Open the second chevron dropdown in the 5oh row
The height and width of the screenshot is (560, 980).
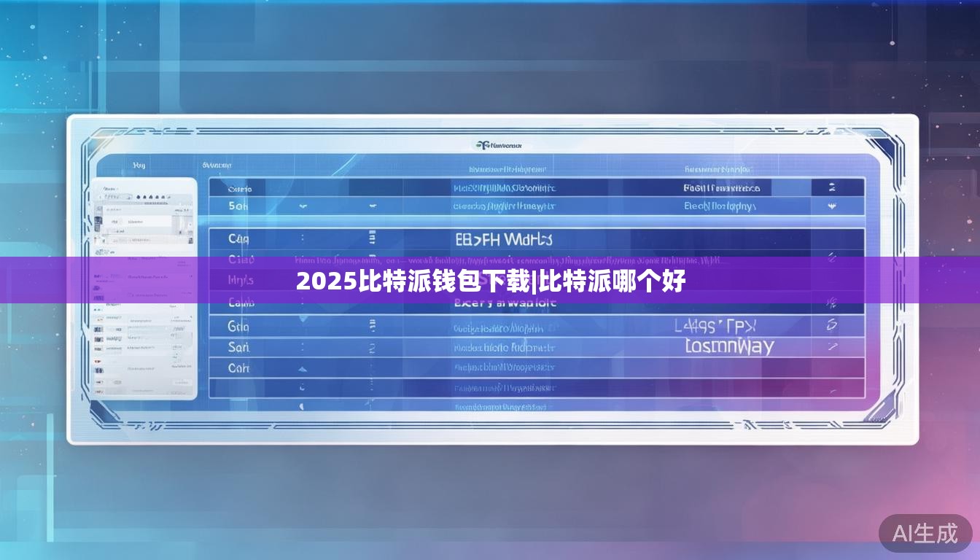373,206
